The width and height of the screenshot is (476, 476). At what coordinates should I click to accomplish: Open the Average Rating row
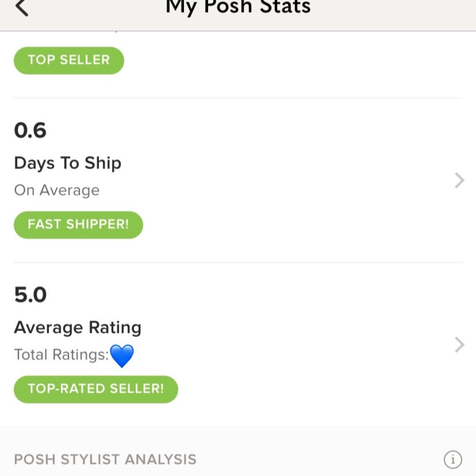[x=238, y=345]
